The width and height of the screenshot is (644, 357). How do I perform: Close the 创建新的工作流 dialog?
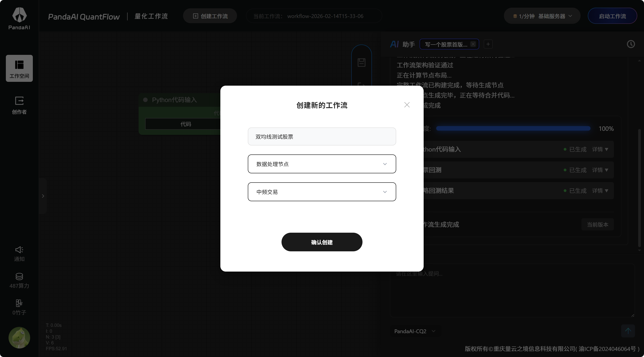pos(407,105)
